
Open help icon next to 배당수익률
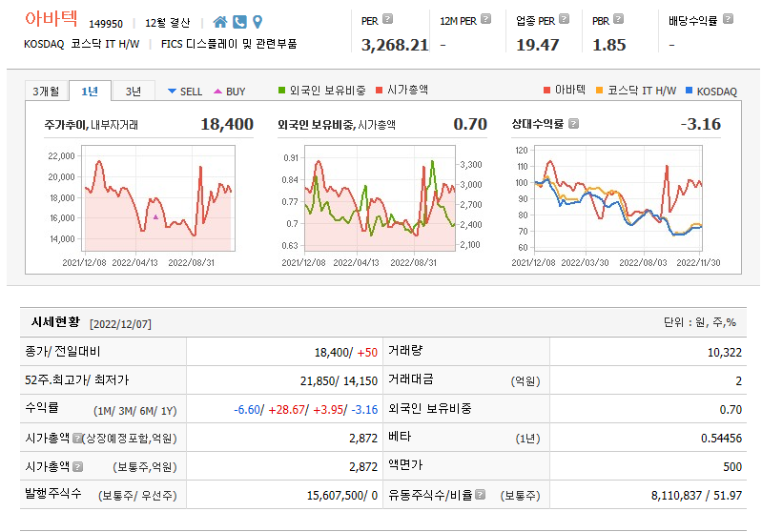pyautogui.click(x=728, y=19)
